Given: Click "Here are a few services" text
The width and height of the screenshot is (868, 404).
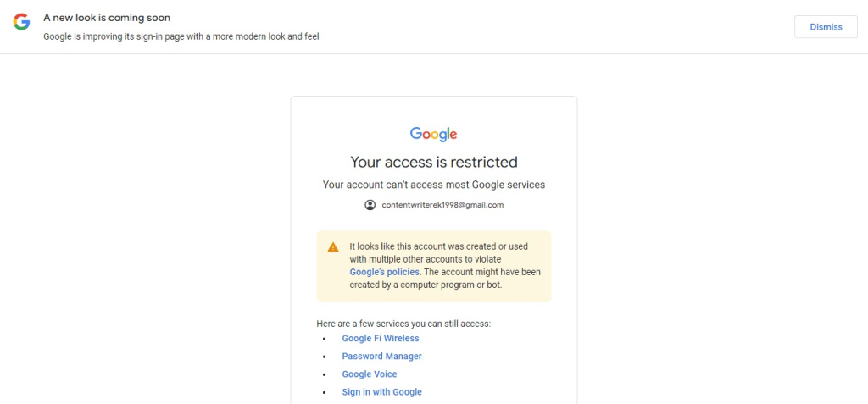Looking at the screenshot, I should (x=403, y=324).
